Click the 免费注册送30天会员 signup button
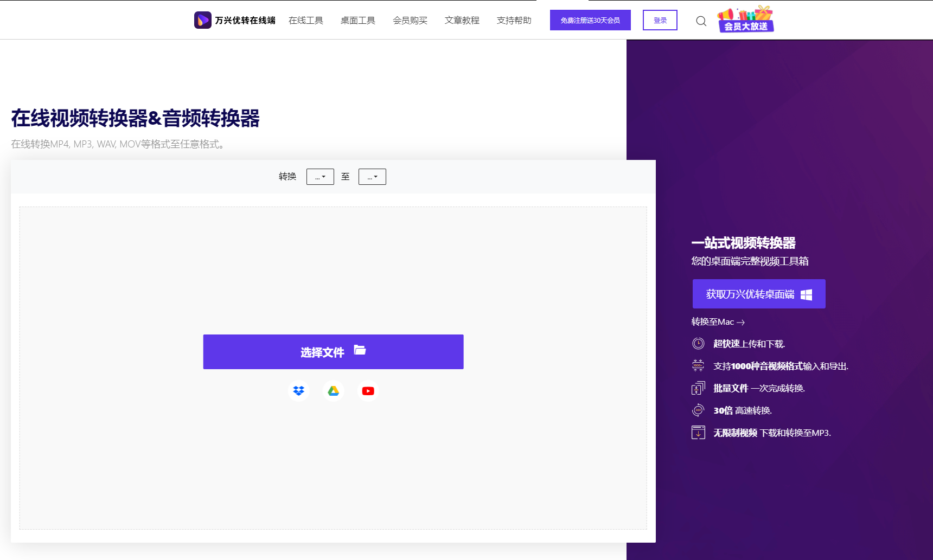The image size is (933, 560). click(590, 20)
